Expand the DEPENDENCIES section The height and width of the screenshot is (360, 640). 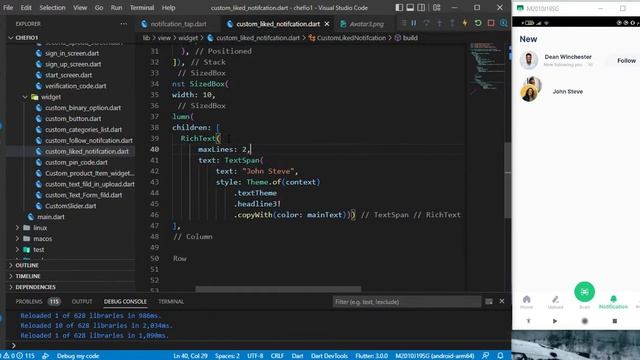point(35,287)
